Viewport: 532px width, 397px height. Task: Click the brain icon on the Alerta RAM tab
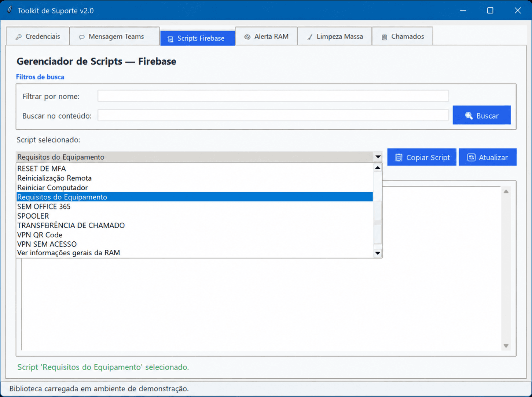[247, 37]
